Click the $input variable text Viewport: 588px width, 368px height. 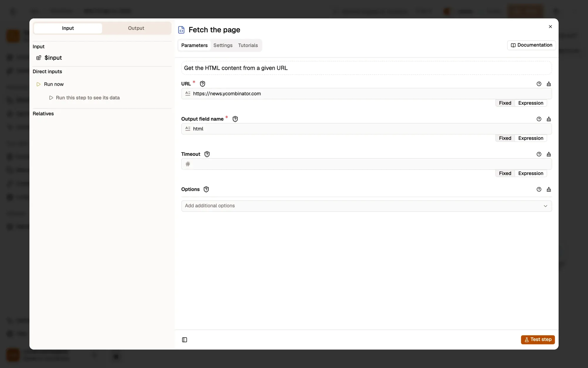click(53, 58)
